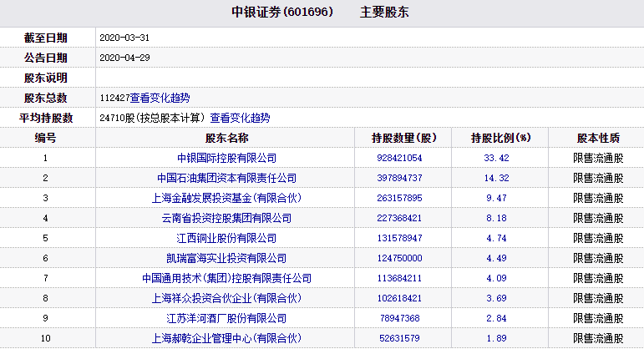Screen dimensions: 644x349
Task: Click the 持股数量(股) column header
Action: (x=403, y=138)
